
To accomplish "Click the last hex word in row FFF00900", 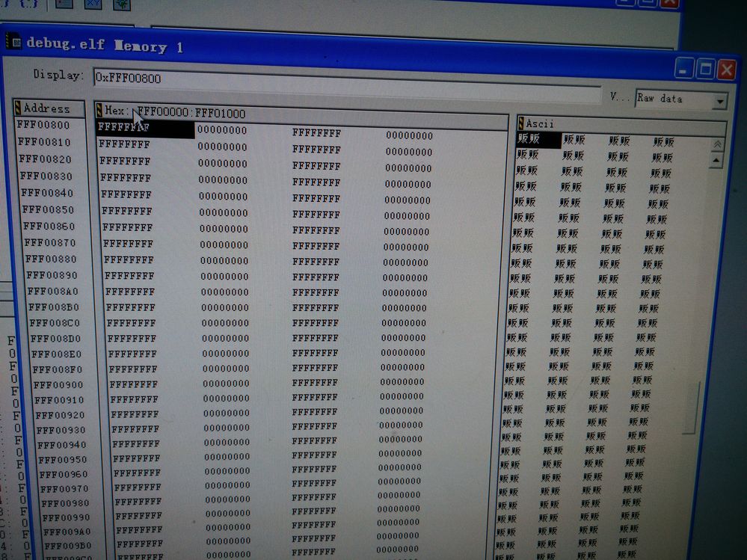I will [402, 382].
